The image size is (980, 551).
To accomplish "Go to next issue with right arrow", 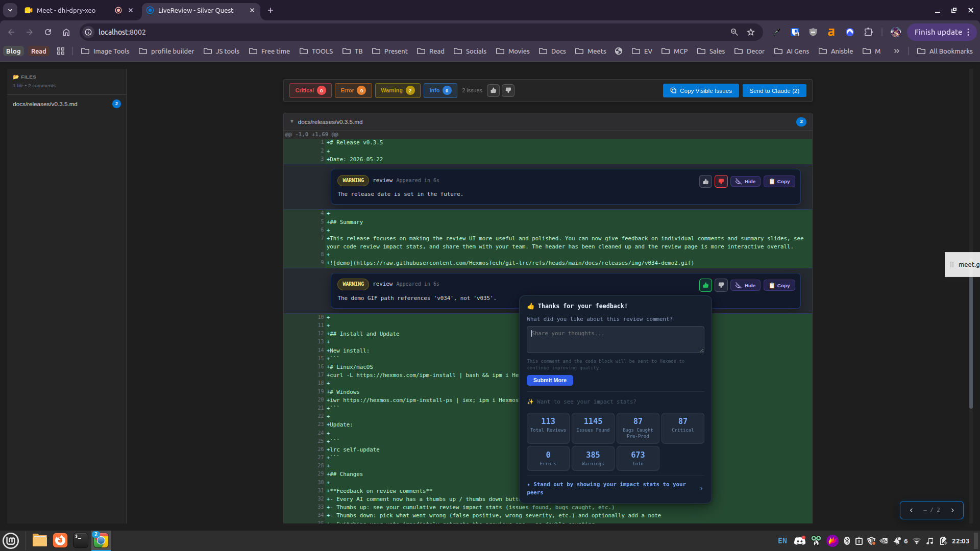I will 952,510.
